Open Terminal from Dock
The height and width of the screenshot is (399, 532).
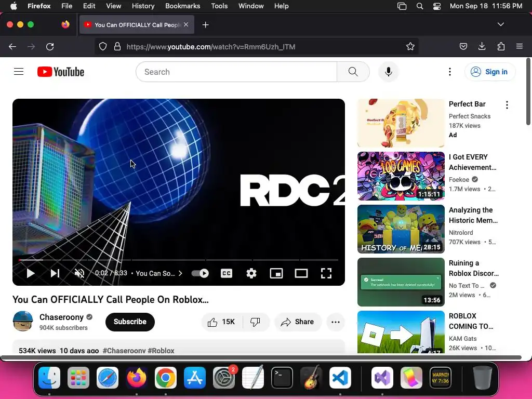click(x=282, y=377)
